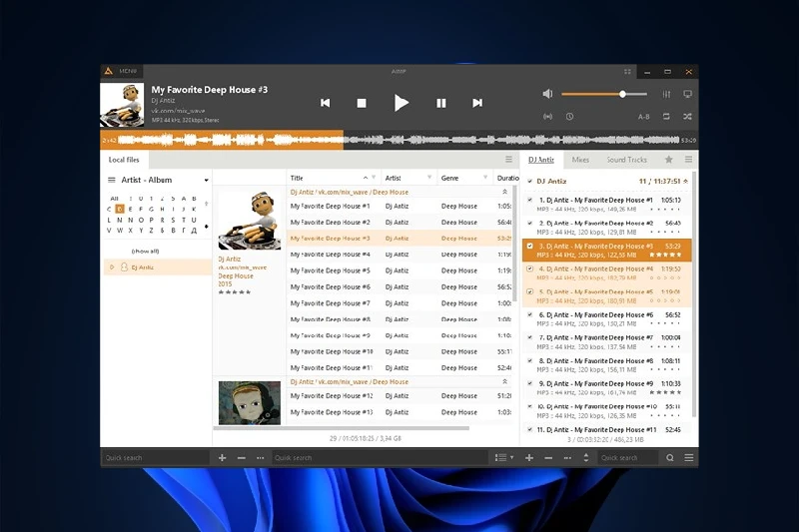Open playlist tabs hamburger menu
This screenshot has height=532, width=799.
[688, 160]
